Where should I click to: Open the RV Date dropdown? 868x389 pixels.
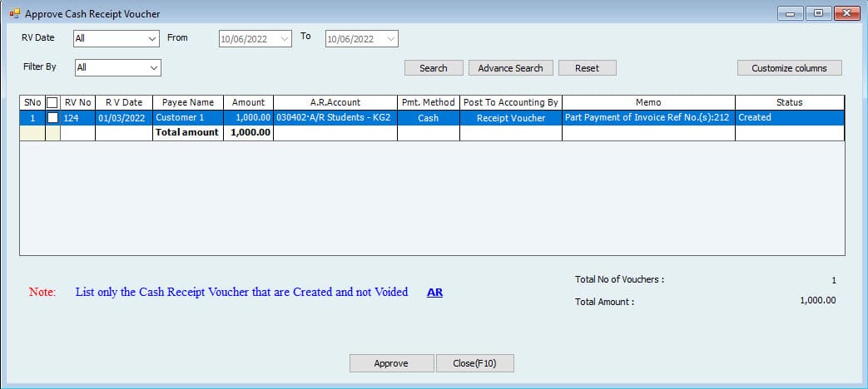point(152,39)
